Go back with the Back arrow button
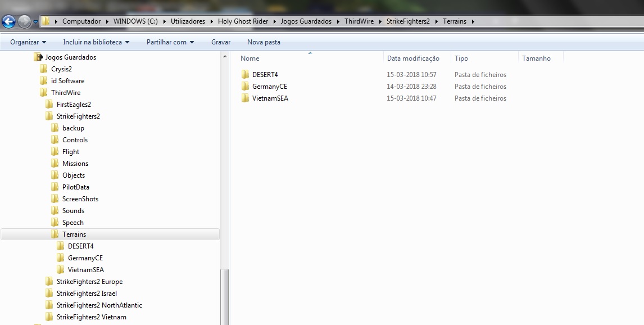This screenshot has width=644, height=325. click(x=8, y=21)
